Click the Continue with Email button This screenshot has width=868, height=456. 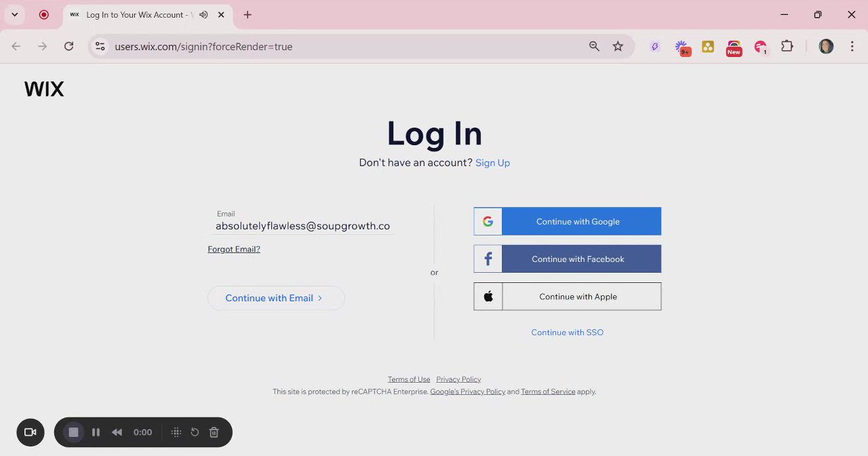tap(276, 298)
